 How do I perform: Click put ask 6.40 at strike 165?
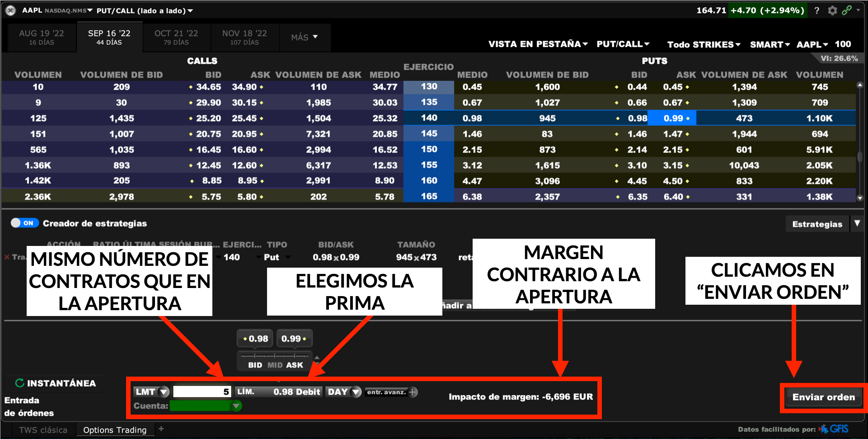673,197
